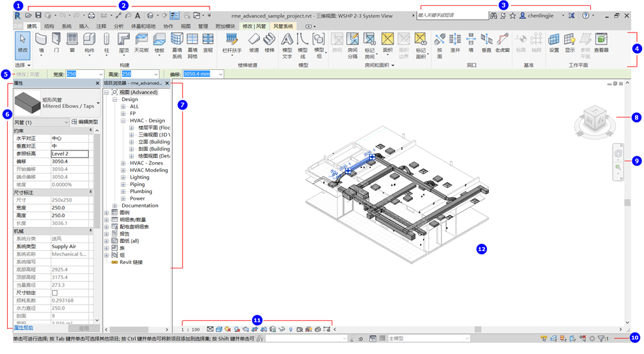Open the 偏移 offset dropdown

pos(220,75)
